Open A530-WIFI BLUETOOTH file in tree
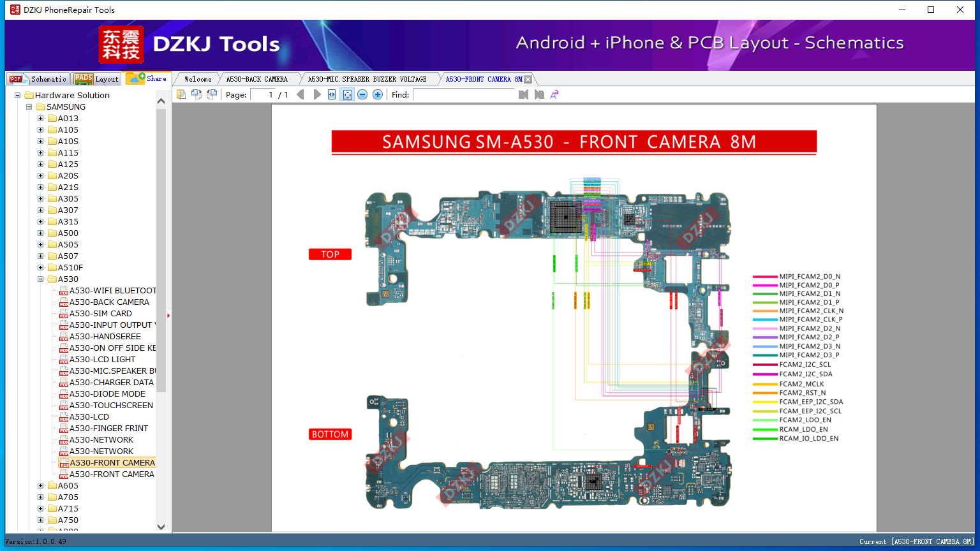 [x=113, y=291]
